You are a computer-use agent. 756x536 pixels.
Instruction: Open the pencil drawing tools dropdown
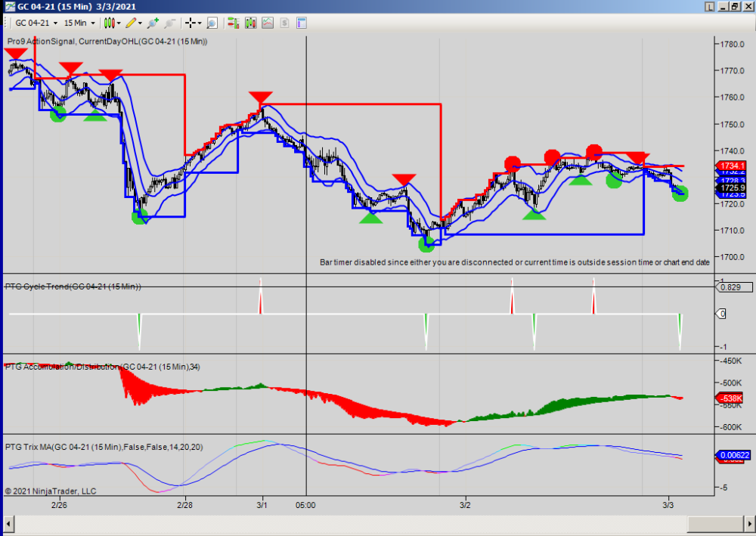[134, 23]
